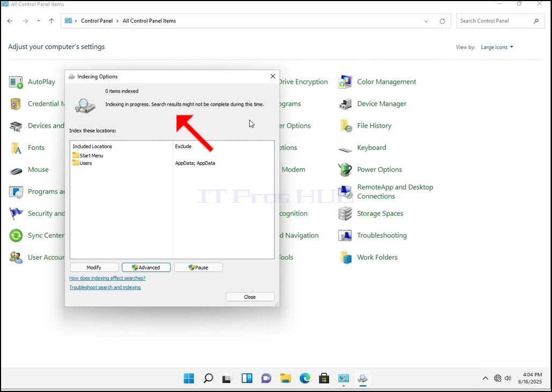Go back with the Back arrow

(10, 21)
